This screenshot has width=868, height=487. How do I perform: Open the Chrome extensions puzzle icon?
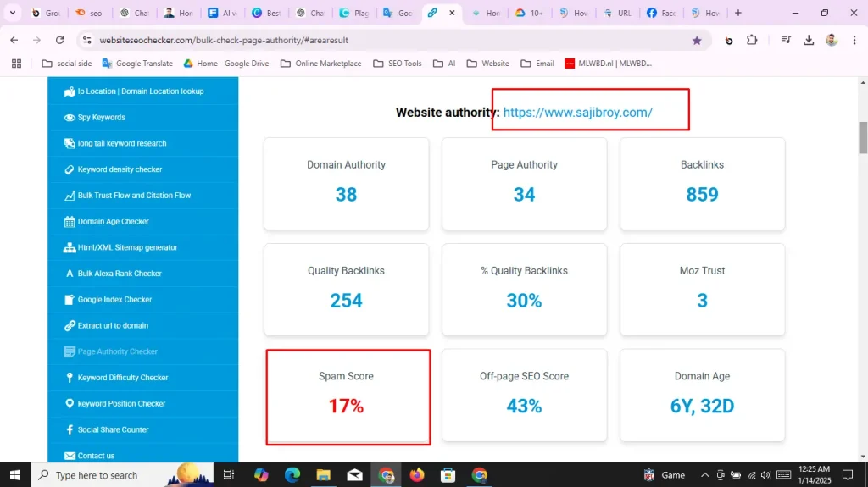[x=752, y=40]
